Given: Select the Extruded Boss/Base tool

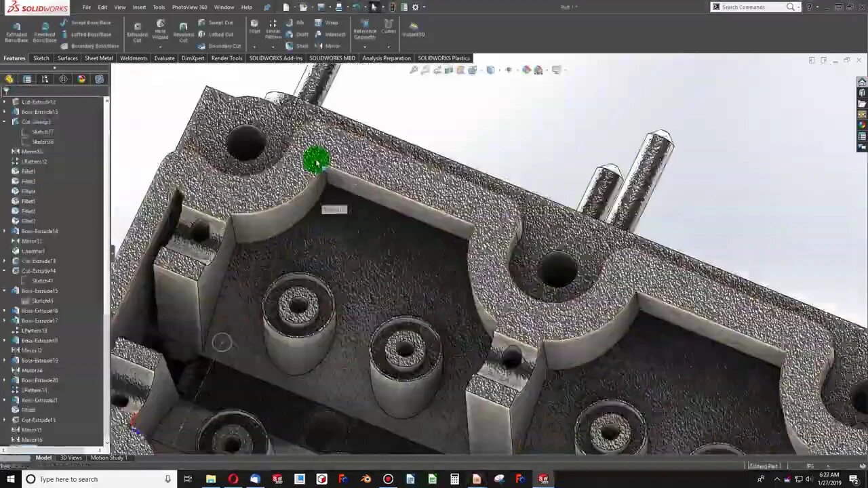Looking at the screenshot, I should click(x=17, y=31).
